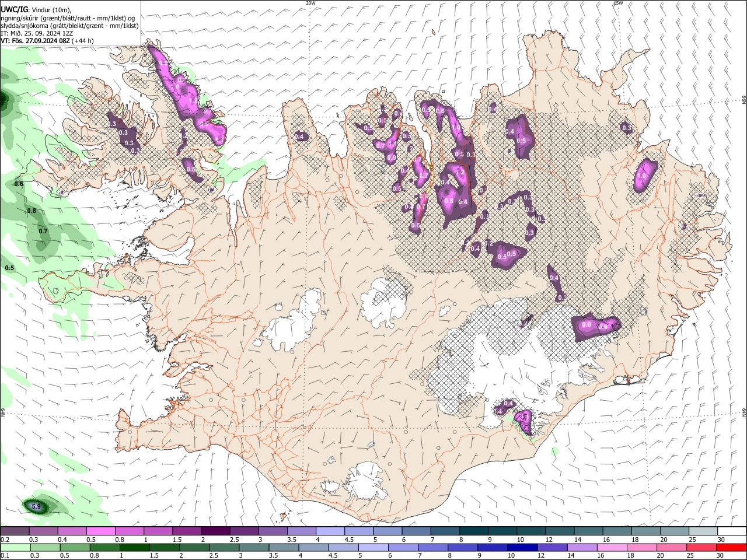Click the rigning/skúrir legend description line
Image resolution: width=747 pixels, height=560 pixels.
click(x=68, y=17)
